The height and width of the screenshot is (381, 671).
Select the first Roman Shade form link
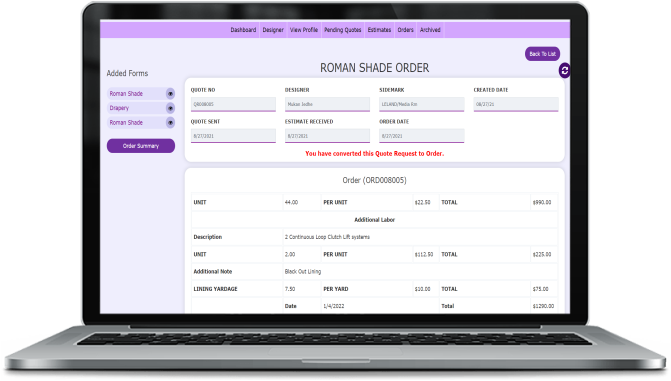coord(126,94)
